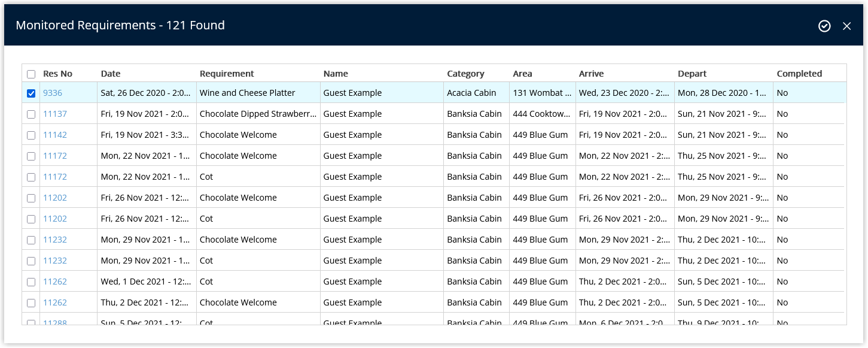
Task: Click the Wed, 1 Dec 2021 date cell
Action: point(147,282)
